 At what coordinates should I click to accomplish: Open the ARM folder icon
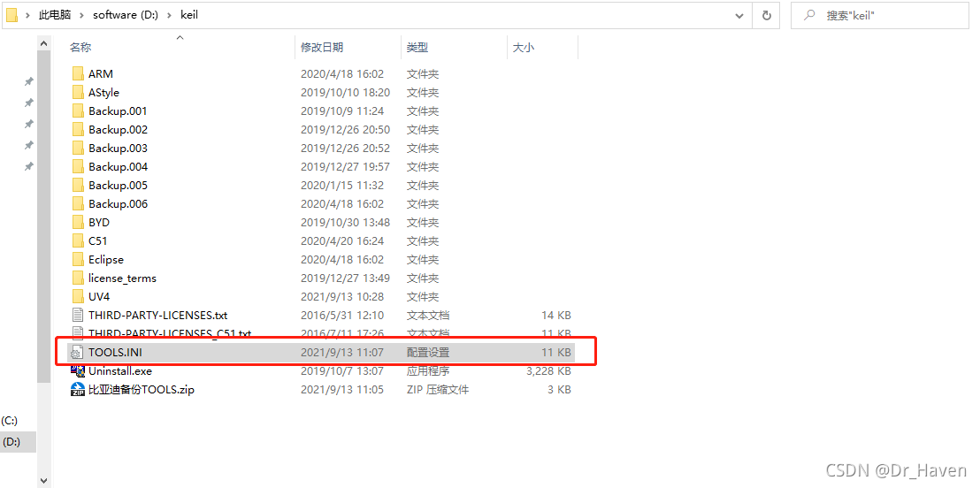click(x=78, y=73)
